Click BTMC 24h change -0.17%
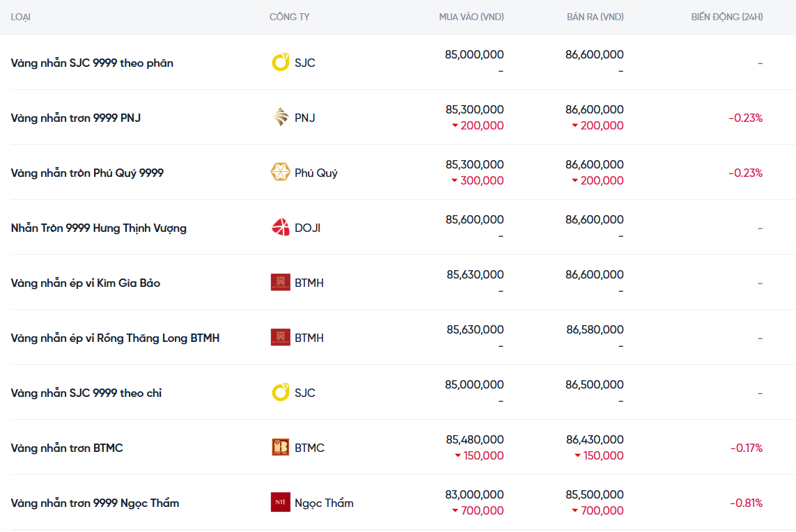 (747, 448)
